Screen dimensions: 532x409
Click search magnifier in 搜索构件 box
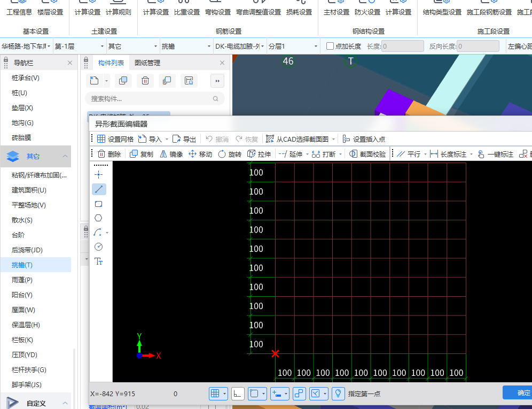point(215,98)
